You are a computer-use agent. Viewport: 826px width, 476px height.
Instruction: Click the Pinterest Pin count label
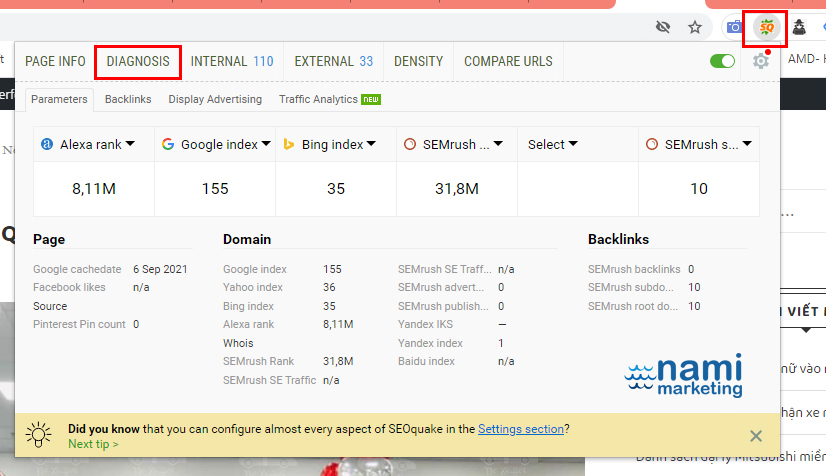click(79, 324)
